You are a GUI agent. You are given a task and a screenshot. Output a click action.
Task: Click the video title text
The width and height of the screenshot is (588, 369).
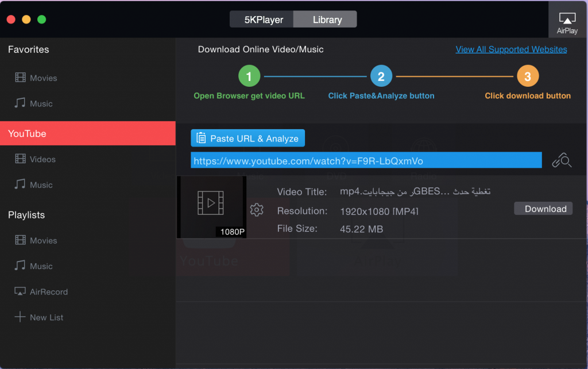click(x=415, y=191)
